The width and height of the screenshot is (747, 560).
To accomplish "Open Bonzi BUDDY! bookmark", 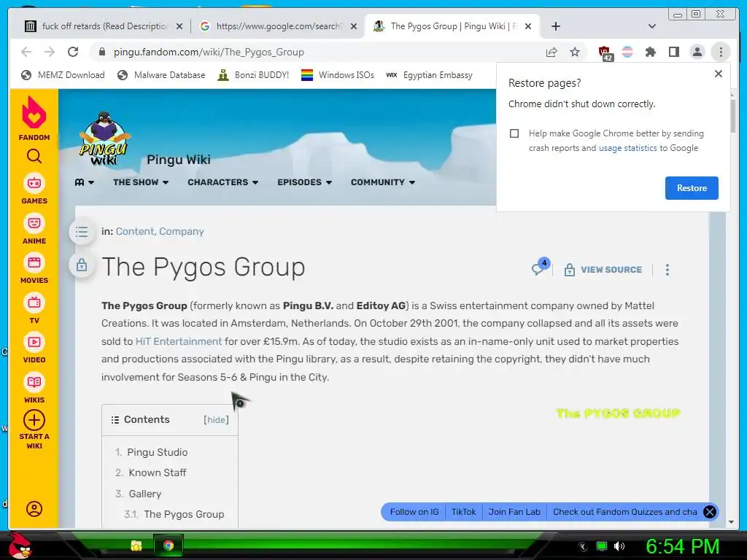I will tap(253, 75).
